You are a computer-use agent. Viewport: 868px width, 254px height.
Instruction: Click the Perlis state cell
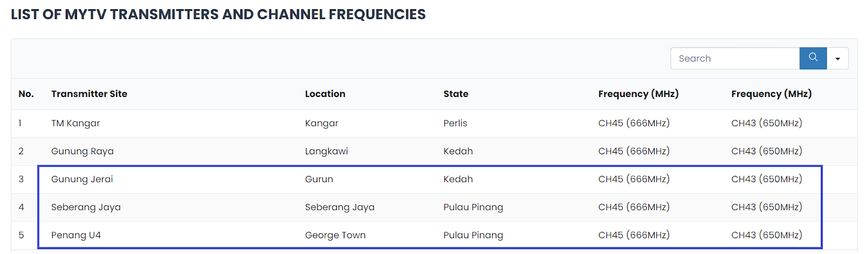(x=455, y=123)
